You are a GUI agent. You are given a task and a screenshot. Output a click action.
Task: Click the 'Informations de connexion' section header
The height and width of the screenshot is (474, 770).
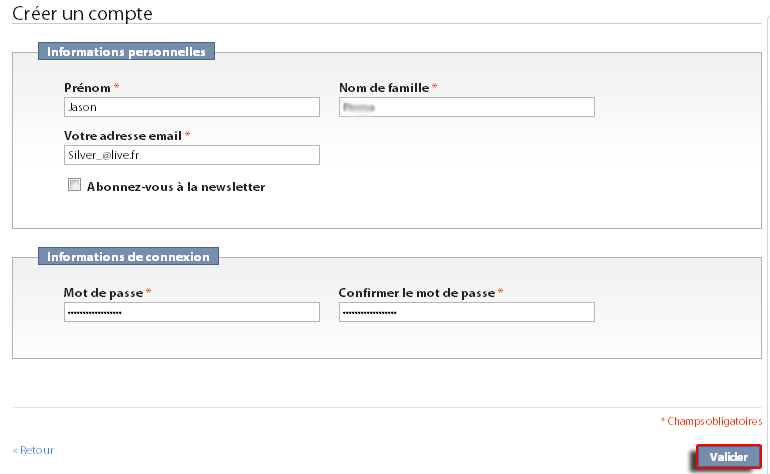click(128, 256)
